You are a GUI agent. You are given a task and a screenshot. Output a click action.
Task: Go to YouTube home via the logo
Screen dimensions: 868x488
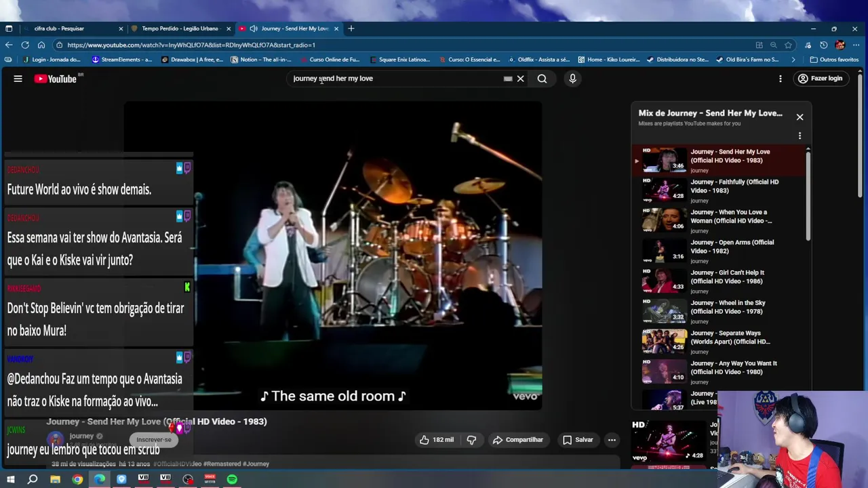[56, 79]
